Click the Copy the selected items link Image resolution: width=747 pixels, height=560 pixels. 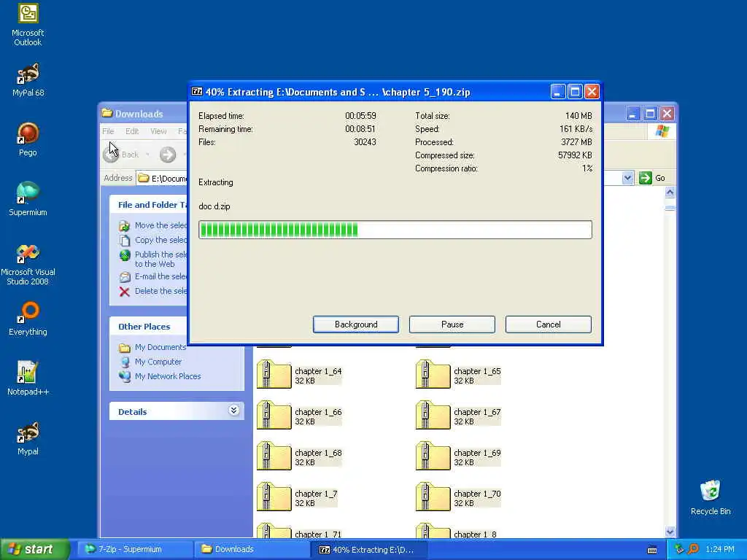pos(160,240)
